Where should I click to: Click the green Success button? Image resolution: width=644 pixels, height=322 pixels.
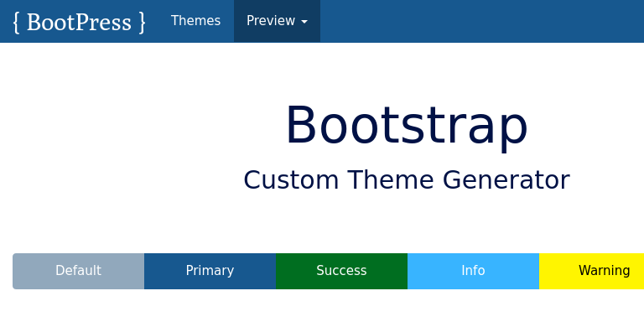pyautogui.click(x=341, y=271)
